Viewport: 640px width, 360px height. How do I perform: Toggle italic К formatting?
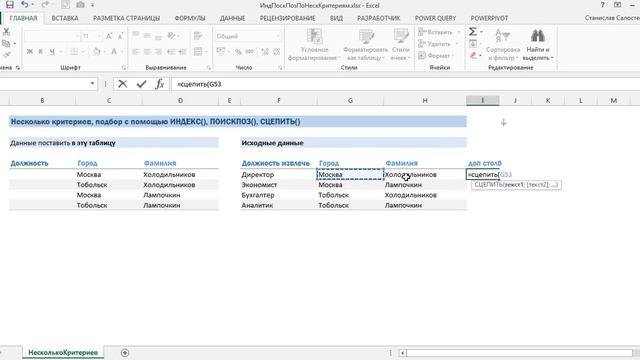point(40,51)
